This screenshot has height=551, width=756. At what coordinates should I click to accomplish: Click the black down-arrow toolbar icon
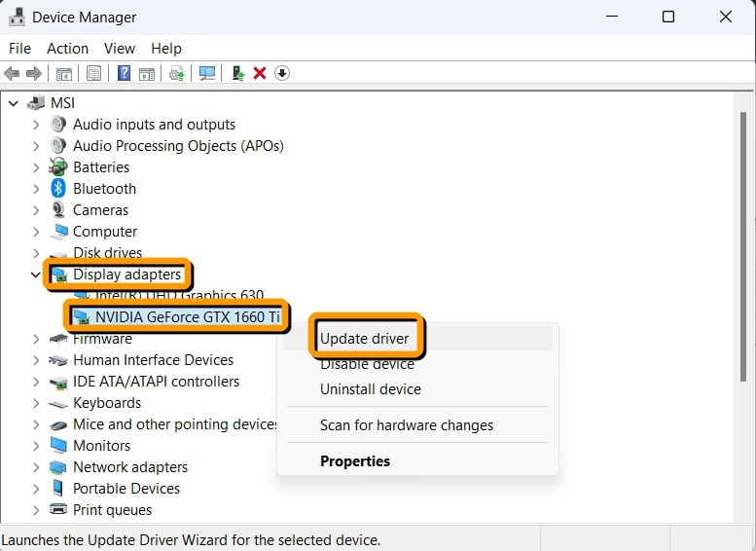282,74
